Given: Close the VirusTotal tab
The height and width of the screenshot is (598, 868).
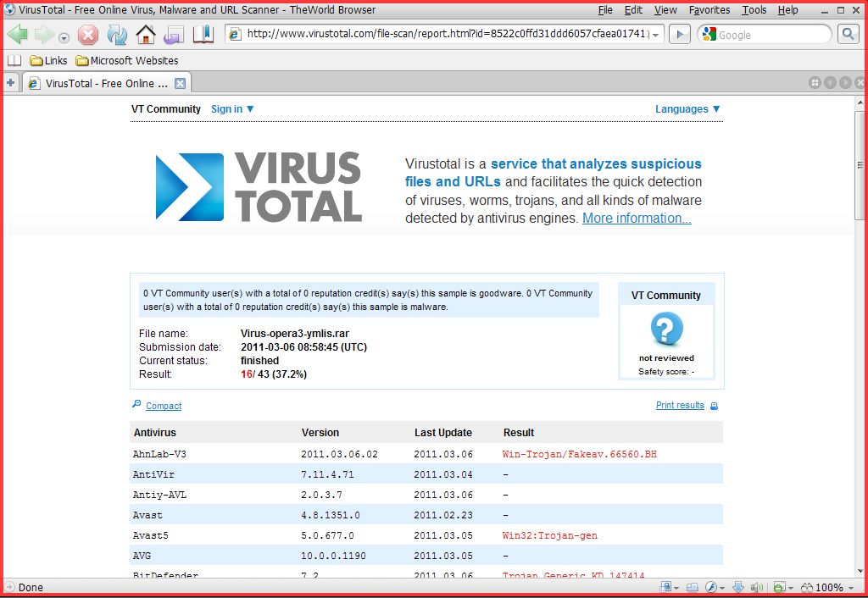Looking at the screenshot, I should [180, 84].
